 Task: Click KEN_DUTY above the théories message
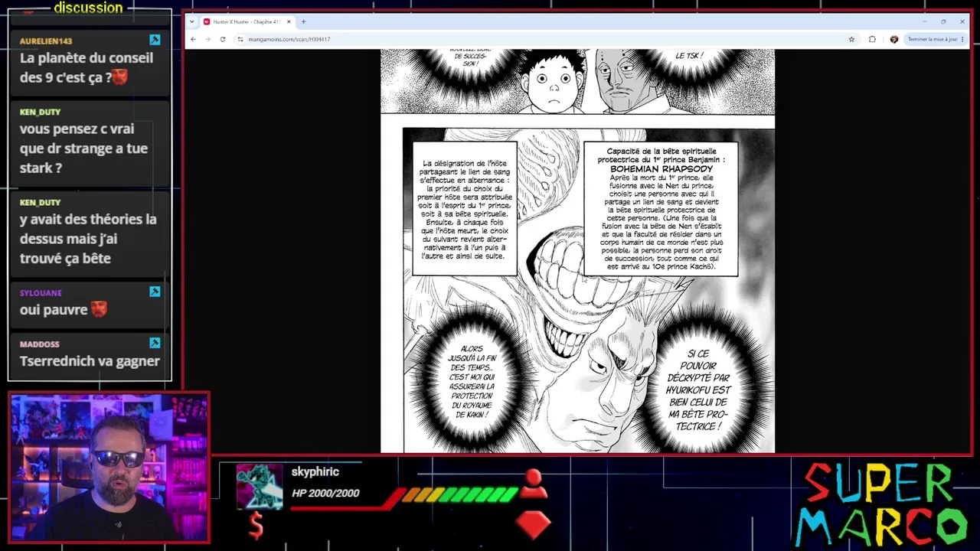click(x=40, y=203)
